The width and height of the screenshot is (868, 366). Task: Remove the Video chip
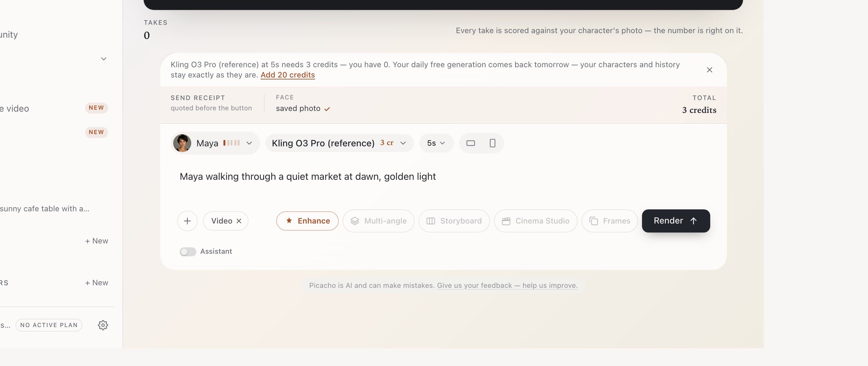pyautogui.click(x=239, y=221)
